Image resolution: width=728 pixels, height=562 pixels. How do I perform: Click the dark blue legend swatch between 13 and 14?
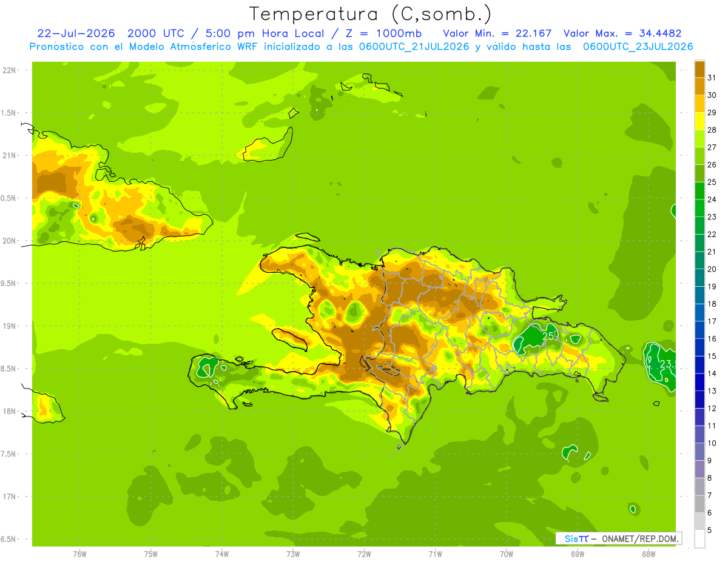tap(699, 382)
